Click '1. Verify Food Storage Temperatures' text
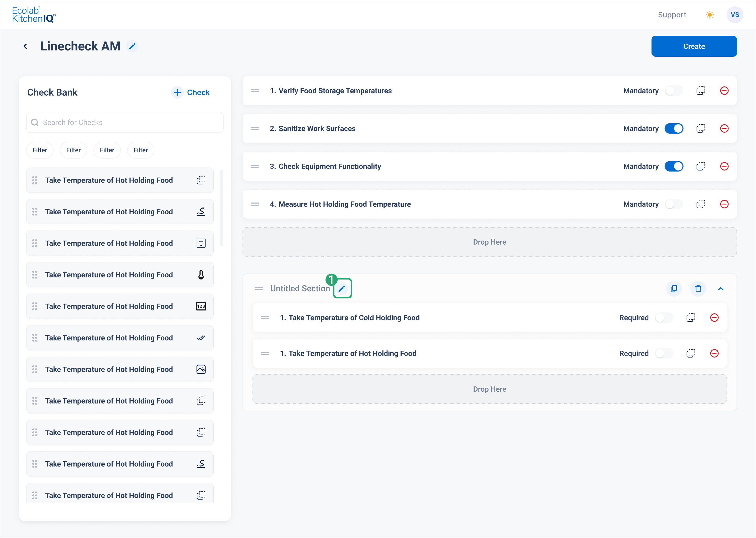 pyautogui.click(x=331, y=91)
